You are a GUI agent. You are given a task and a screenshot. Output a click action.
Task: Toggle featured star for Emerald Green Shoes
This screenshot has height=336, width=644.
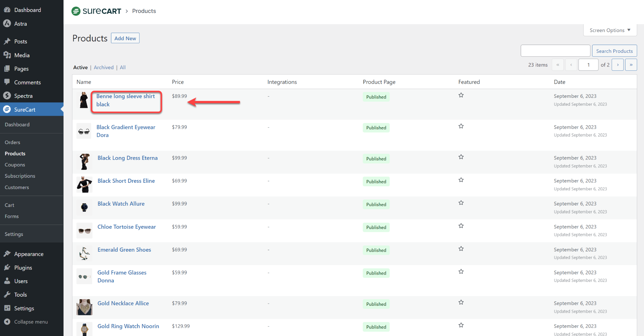461,249
